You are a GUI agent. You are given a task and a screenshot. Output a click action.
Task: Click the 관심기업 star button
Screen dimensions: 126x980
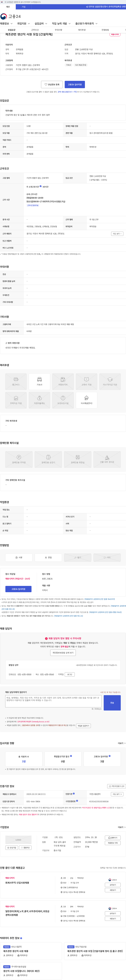12,848
